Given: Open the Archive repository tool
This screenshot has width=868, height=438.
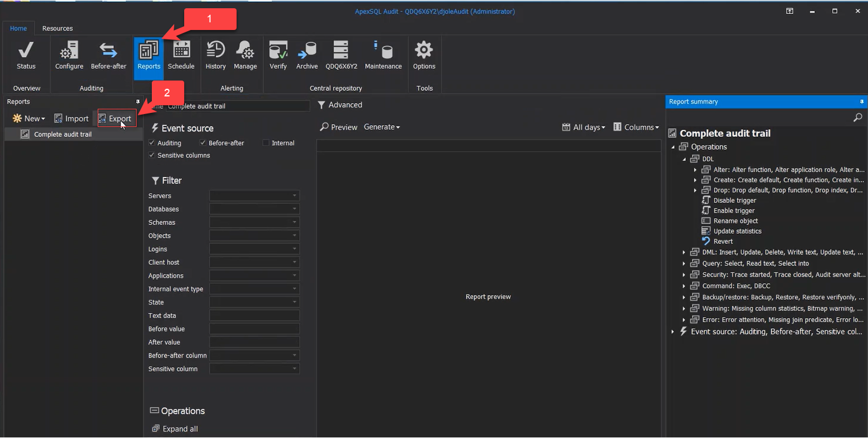Looking at the screenshot, I should pos(307,56).
